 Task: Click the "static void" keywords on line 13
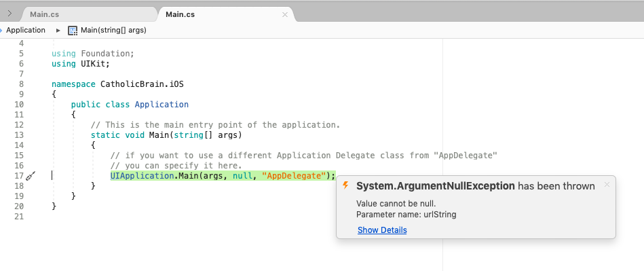117,135
